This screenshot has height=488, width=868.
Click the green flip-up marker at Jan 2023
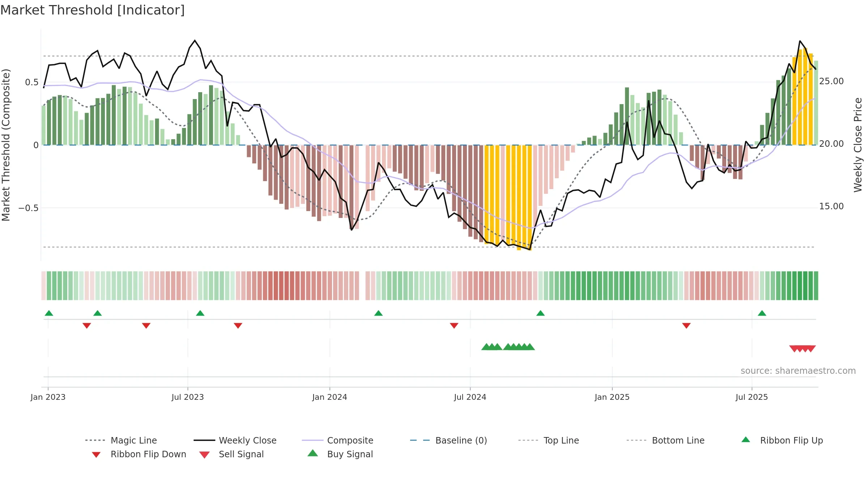49,313
